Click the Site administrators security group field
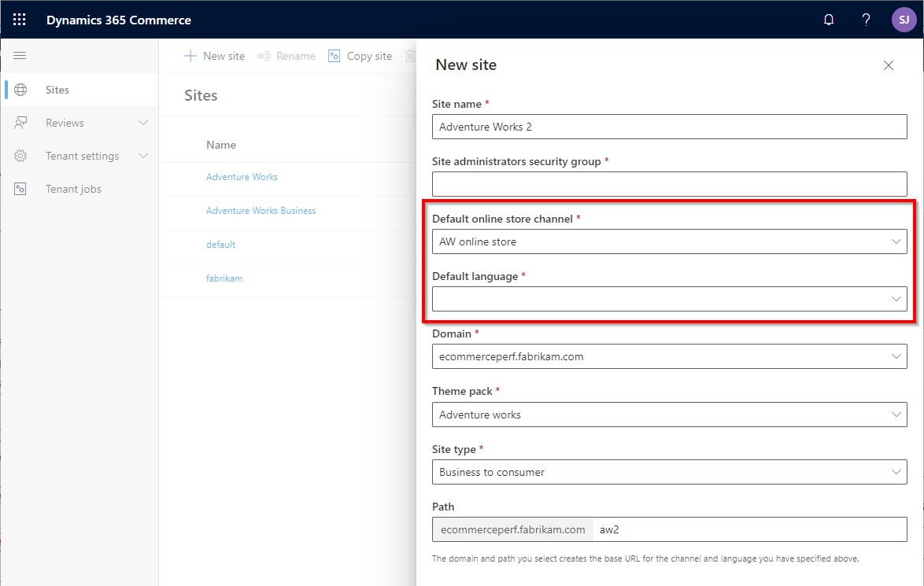 pos(670,184)
